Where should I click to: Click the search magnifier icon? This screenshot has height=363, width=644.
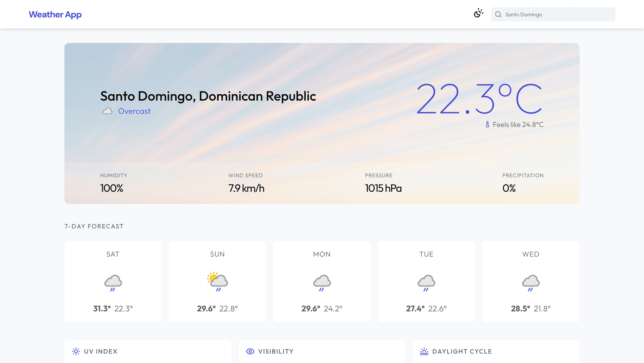(x=498, y=14)
